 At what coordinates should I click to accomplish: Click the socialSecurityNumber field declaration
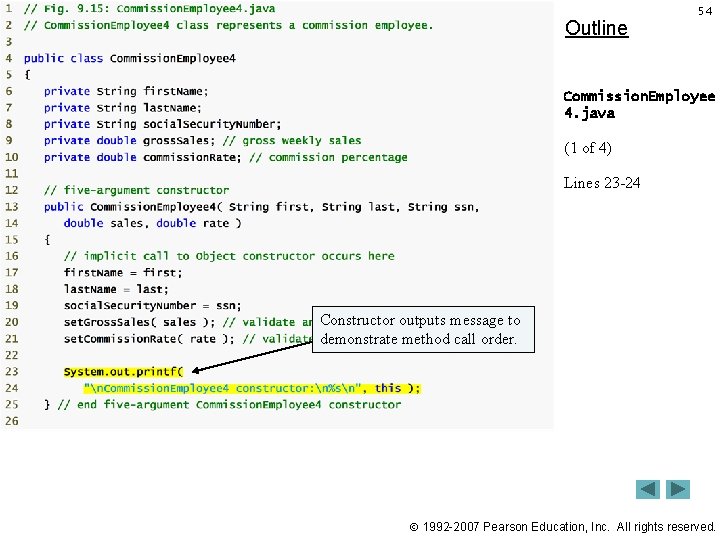163,124
